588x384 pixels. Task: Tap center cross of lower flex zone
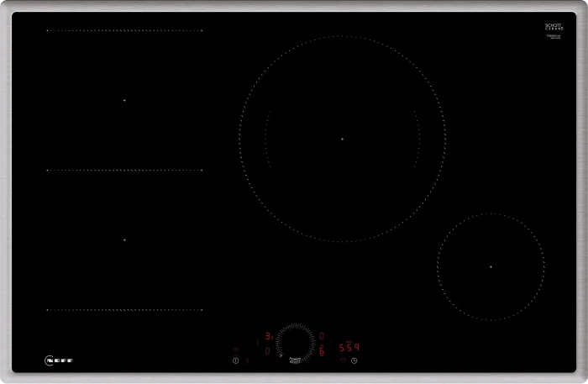pyautogui.click(x=124, y=240)
